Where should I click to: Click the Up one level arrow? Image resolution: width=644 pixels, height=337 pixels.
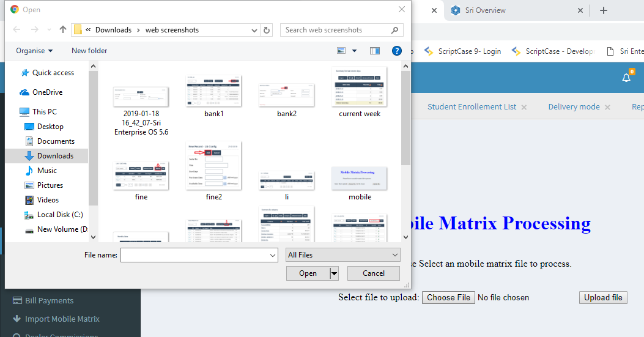(63, 30)
